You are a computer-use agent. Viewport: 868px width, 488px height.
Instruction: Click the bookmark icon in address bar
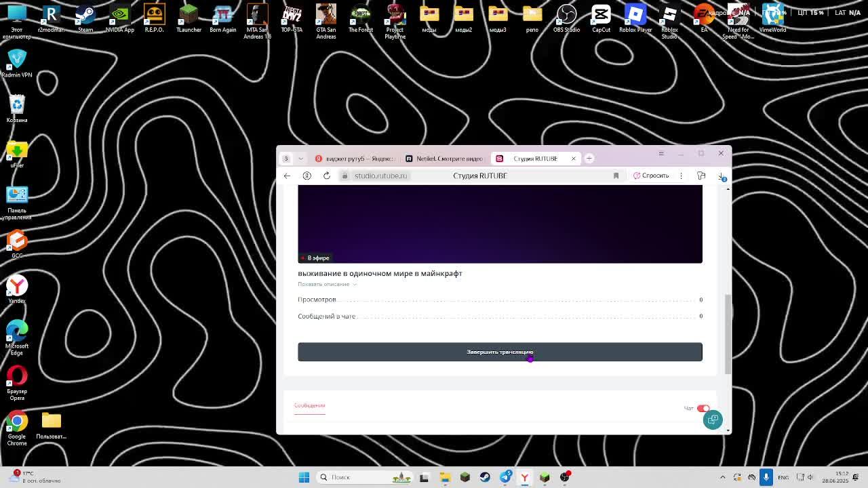point(616,176)
